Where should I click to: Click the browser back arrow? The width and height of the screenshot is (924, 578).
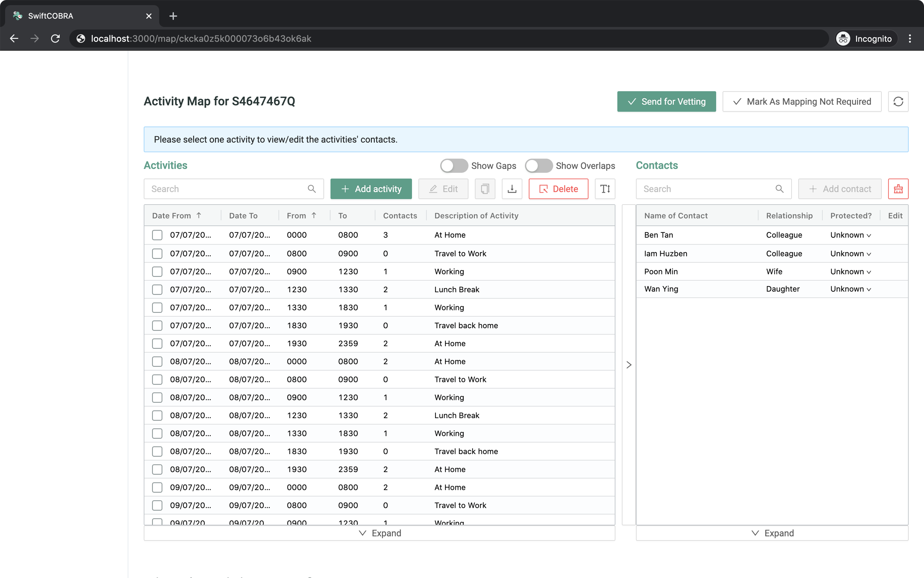[x=14, y=39]
